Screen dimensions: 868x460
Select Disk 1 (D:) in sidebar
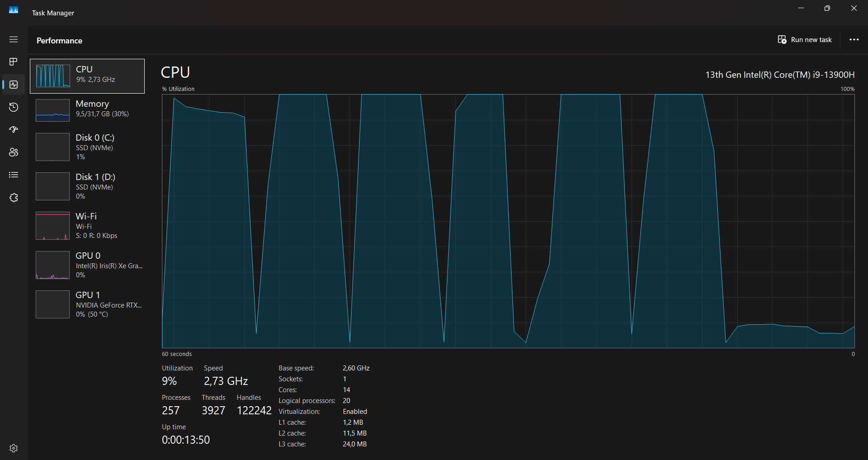[x=87, y=186]
